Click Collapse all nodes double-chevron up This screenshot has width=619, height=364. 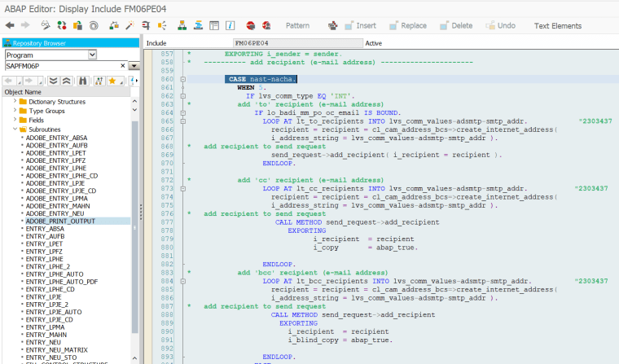pos(66,81)
